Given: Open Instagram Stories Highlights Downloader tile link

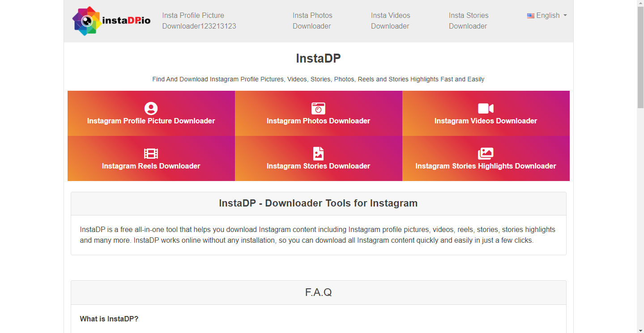Looking at the screenshot, I should 486,159.
